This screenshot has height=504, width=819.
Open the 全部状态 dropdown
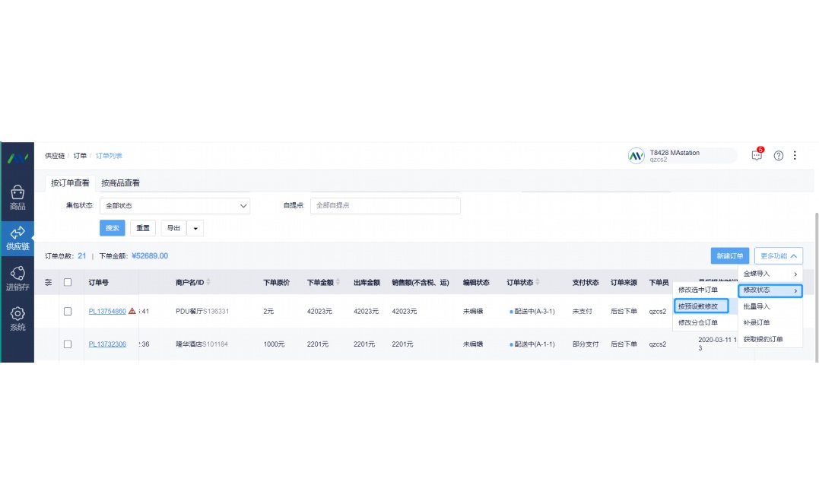[175, 205]
